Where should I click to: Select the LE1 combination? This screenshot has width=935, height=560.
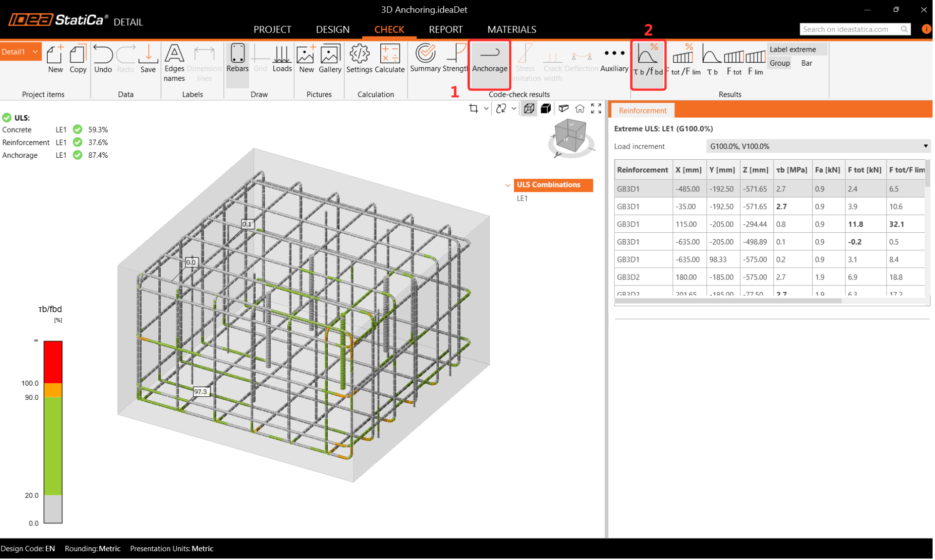tap(522, 198)
